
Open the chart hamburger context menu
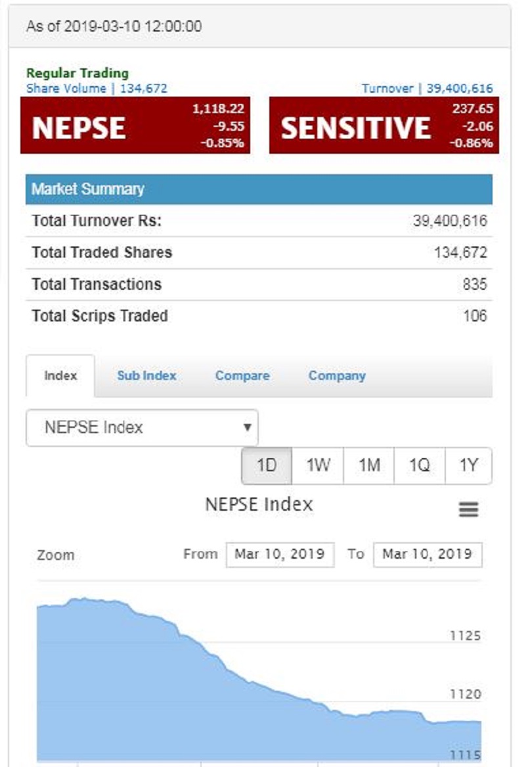pyautogui.click(x=468, y=509)
